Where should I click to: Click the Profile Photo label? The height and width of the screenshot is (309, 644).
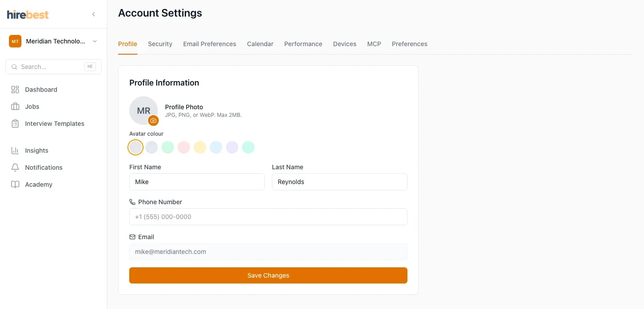184,107
